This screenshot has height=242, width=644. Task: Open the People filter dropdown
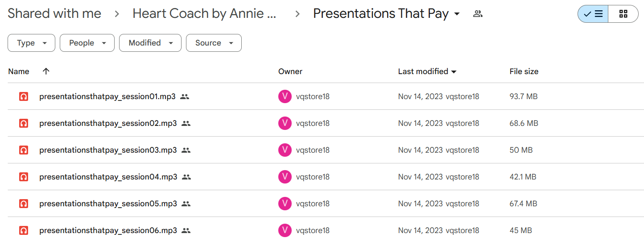[87, 43]
